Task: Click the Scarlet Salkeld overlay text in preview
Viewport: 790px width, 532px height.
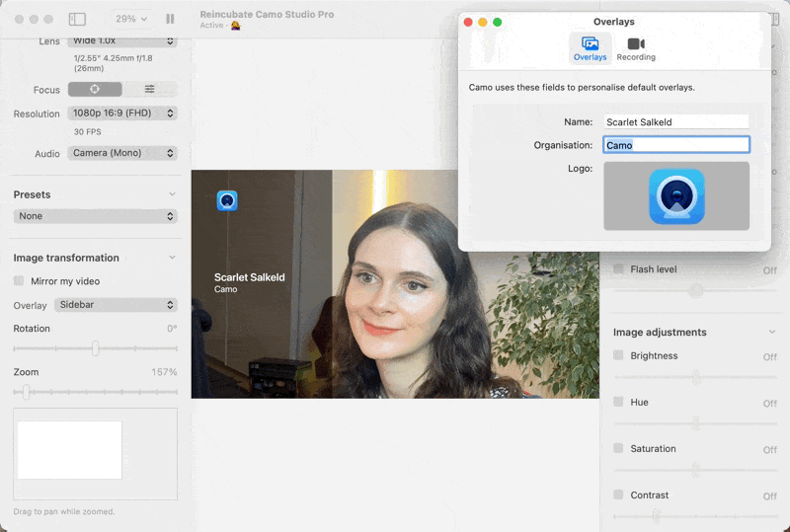Action: (x=250, y=277)
